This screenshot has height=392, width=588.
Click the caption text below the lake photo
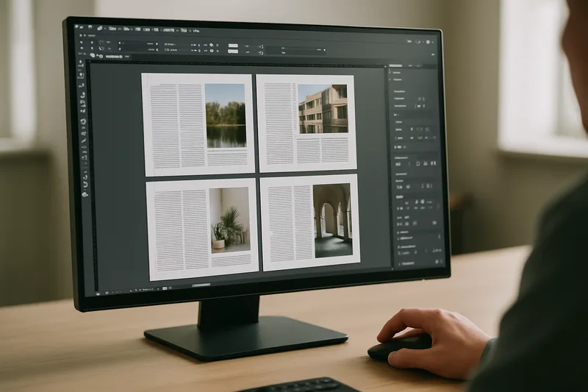coord(227,157)
